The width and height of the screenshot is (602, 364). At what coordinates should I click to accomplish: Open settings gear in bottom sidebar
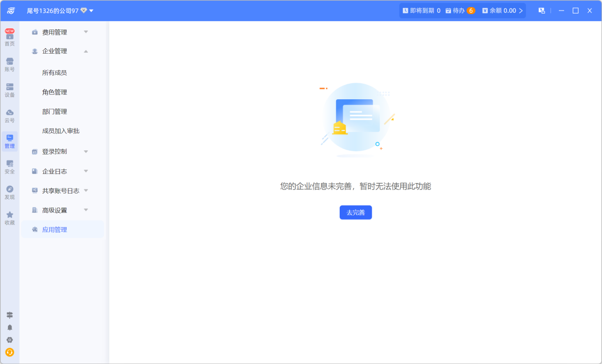(10, 339)
